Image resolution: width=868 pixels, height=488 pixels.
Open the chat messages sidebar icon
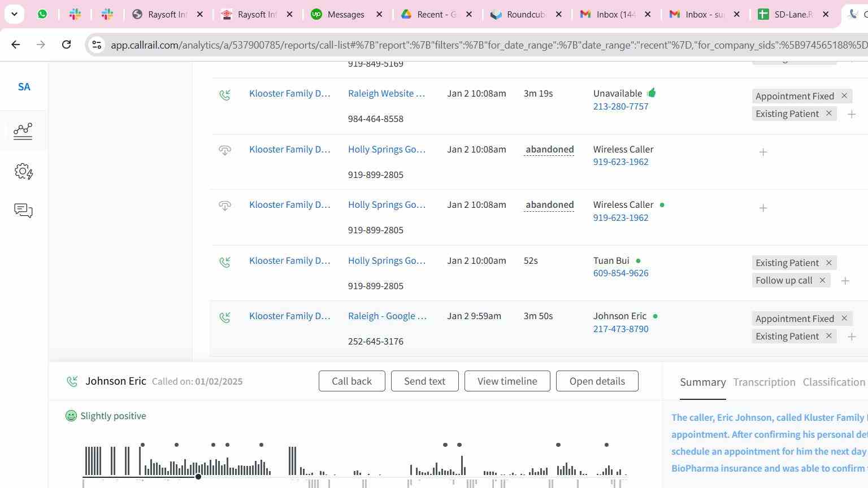coord(23,211)
